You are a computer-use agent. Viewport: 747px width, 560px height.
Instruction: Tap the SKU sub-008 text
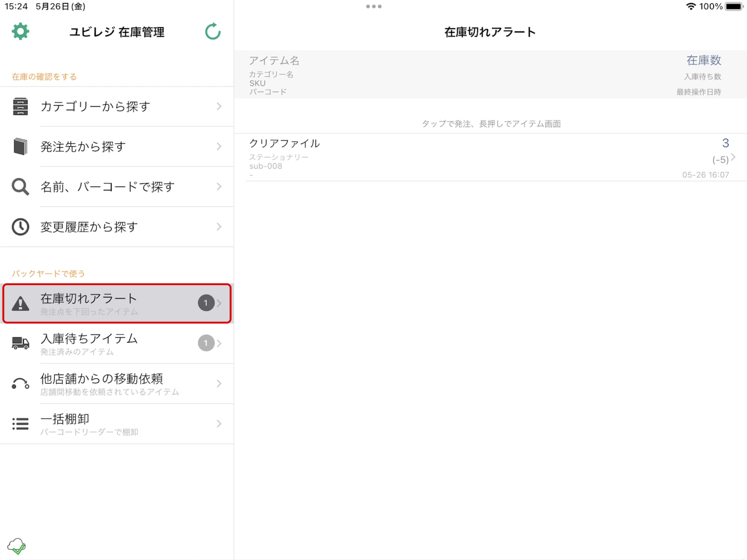[x=266, y=166]
